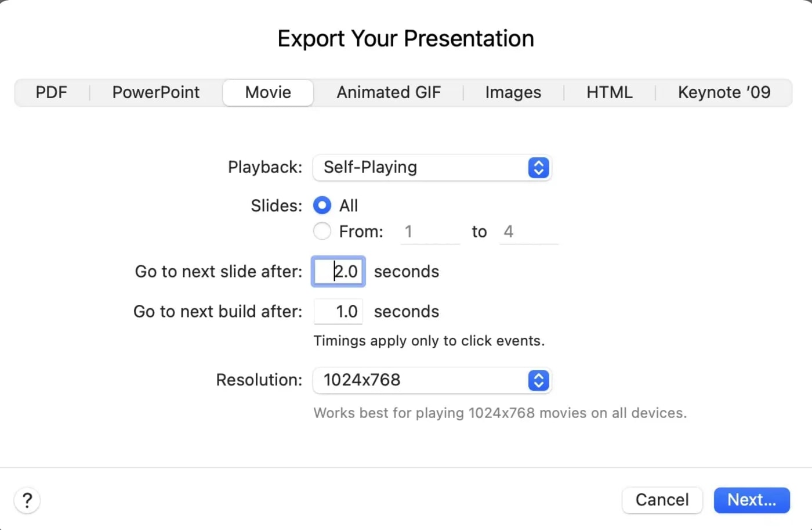Click the next build timing field
The height and width of the screenshot is (530, 812).
(x=338, y=311)
